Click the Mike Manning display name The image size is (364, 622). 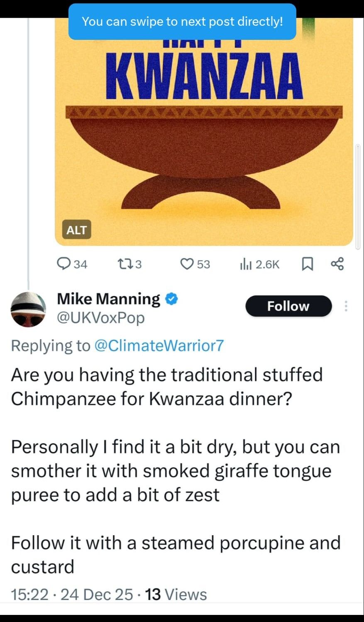[x=108, y=299]
